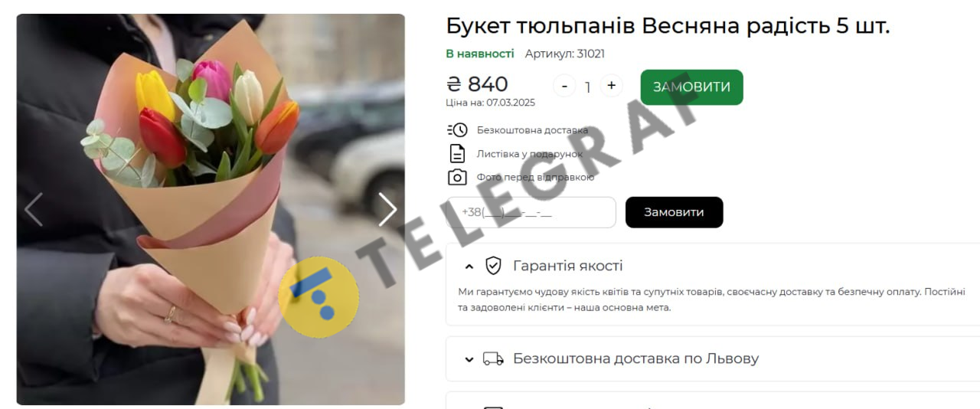980x409 pixels.
Task: Click the gift card document icon
Action: (x=457, y=153)
